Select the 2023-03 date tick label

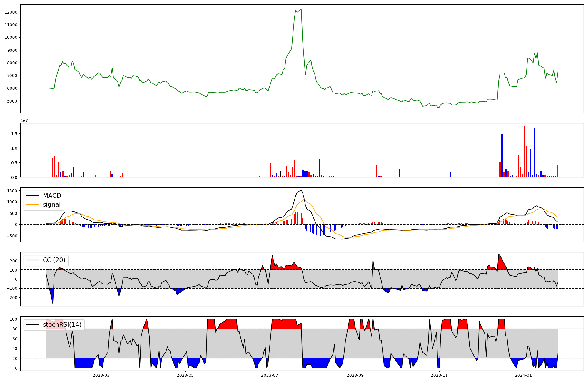[x=101, y=375]
